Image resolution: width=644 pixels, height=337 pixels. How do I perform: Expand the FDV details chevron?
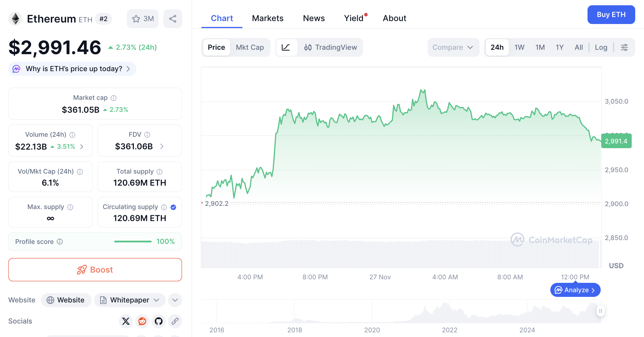pyautogui.click(x=162, y=146)
